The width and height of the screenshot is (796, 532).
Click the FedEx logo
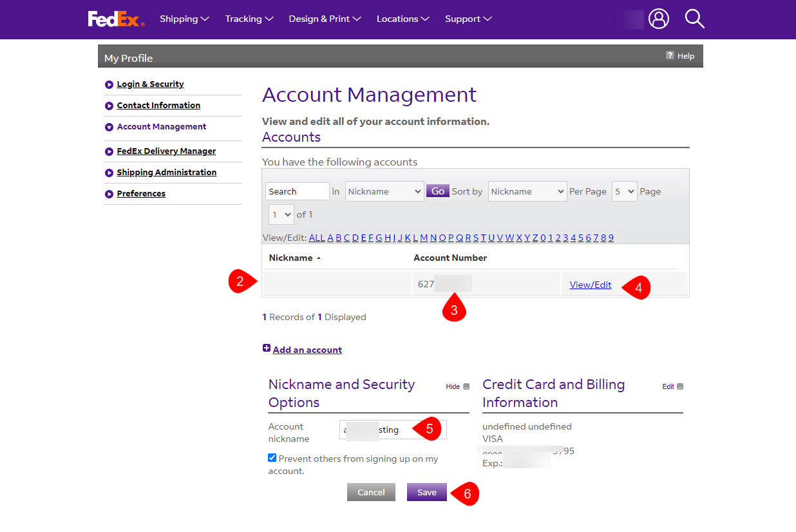tap(116, 19)
